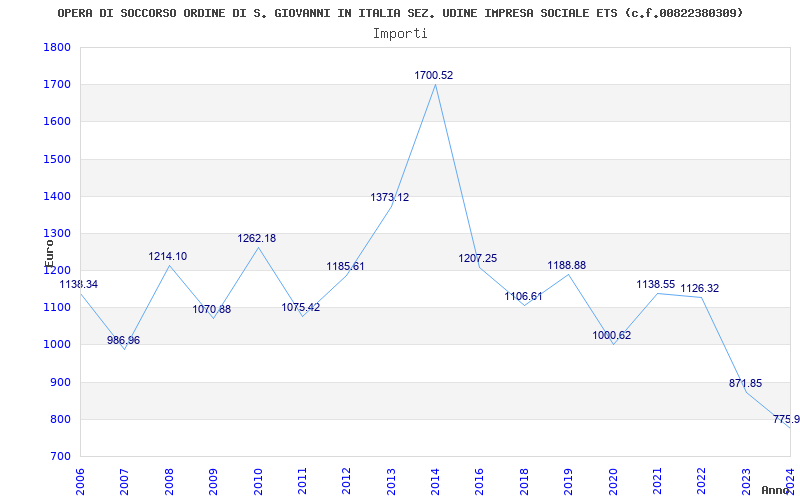Select the x-axis year 2020
800x500 pixels.
(x=613, y=481)
